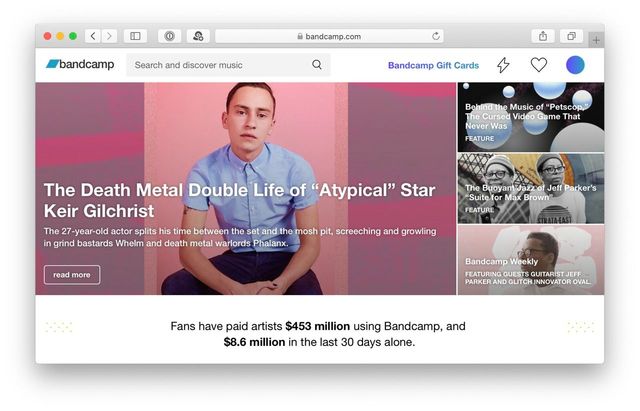640x411 pixels.
Task: Open the blue circle profile avatar menu
Action: (575, 65)
